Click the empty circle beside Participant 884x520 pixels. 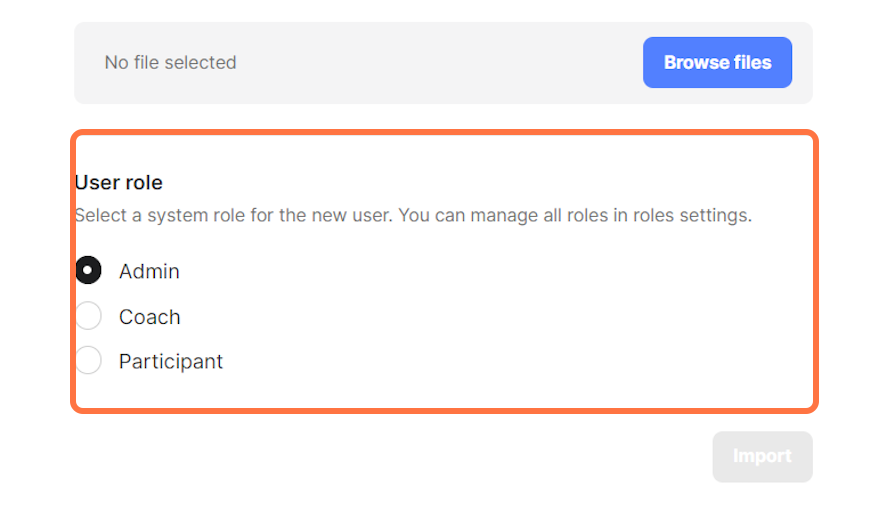(x=89, y=361)
